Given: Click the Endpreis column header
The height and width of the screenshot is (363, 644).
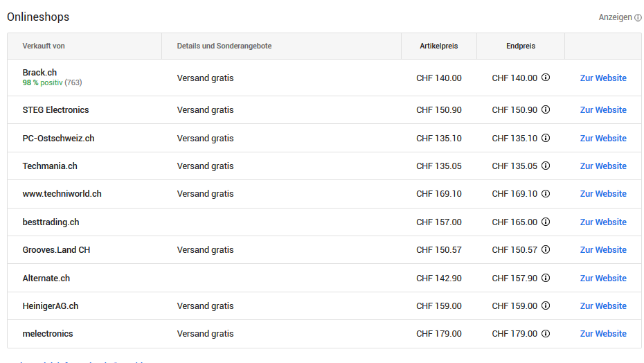Looking at the screenshot, I should (x=520, y=46).
